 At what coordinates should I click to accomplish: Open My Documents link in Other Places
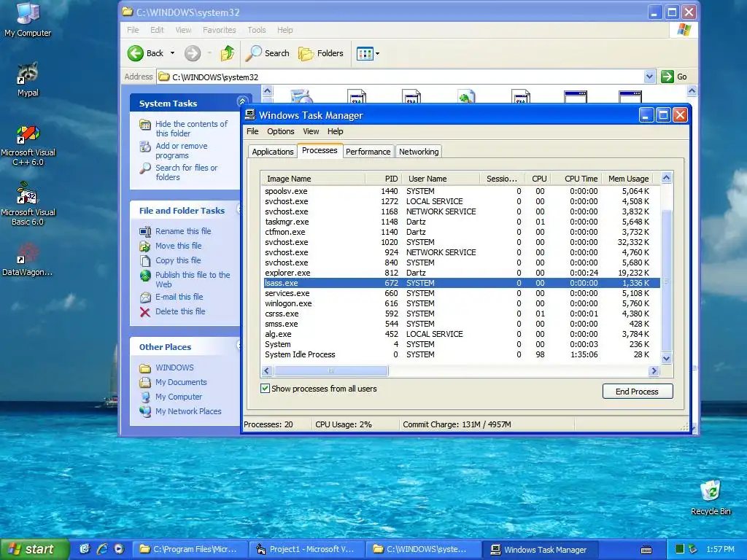181,382
